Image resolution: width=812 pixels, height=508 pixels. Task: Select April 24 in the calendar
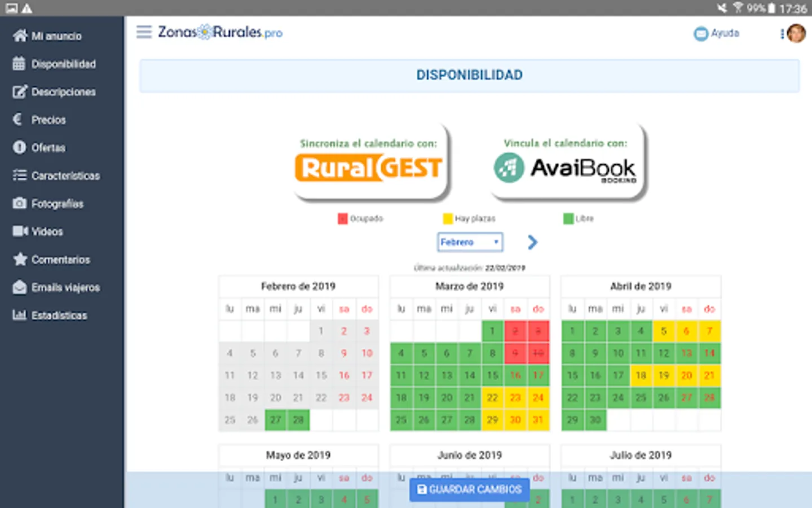[618, 397]
